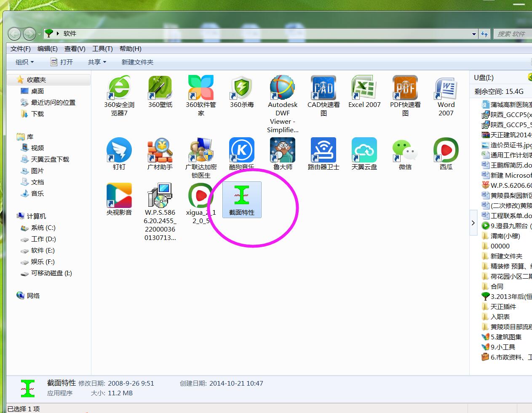The width and height of the screenshot is (532, 413).
Task: Open drive 软件 (E:)
Action: coord(43,250)
